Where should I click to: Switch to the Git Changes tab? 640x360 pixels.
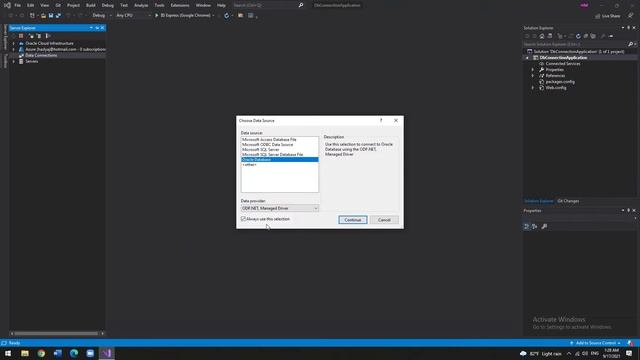click(568, 201)
